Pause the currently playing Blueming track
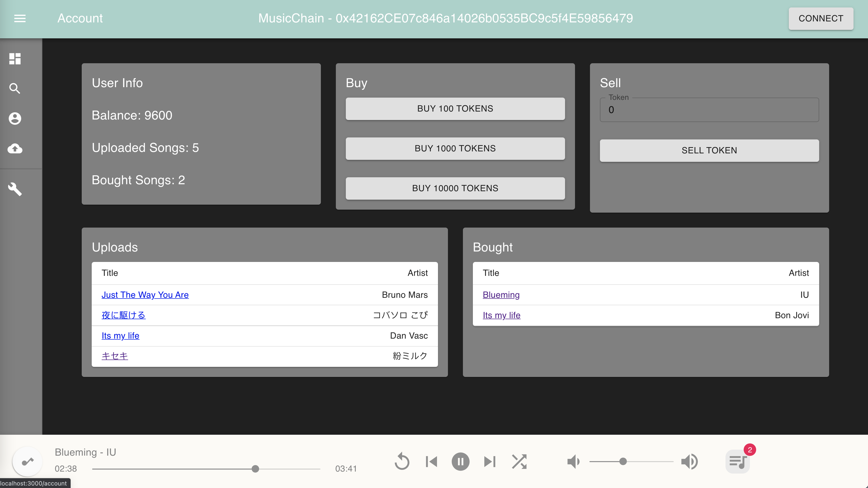This screenshot has height=488, width=868. pyautogui.click(x=460, y=461)
